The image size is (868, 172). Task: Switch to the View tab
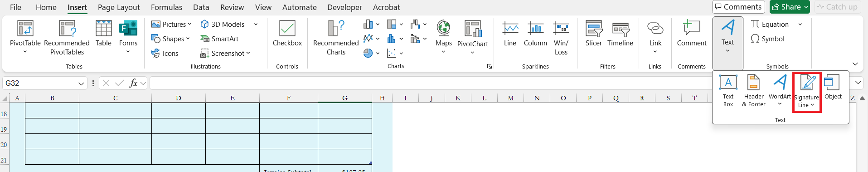(x=263, y=7)
